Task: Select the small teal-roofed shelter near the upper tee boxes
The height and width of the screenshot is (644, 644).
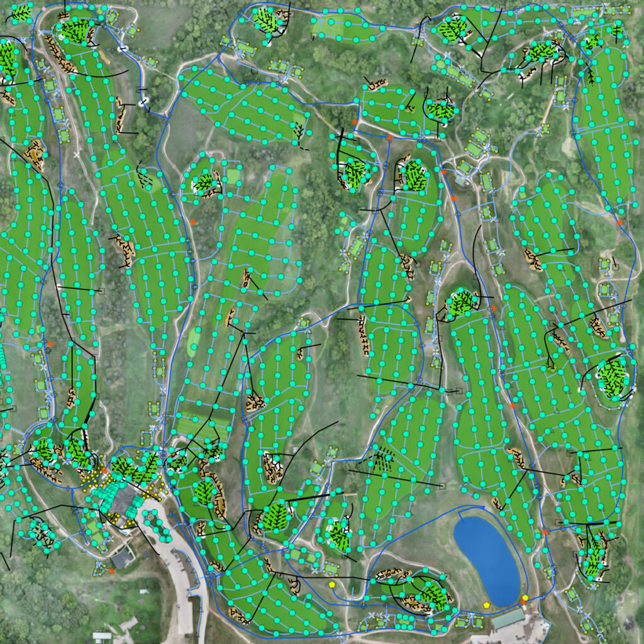Action: [460, 180]
